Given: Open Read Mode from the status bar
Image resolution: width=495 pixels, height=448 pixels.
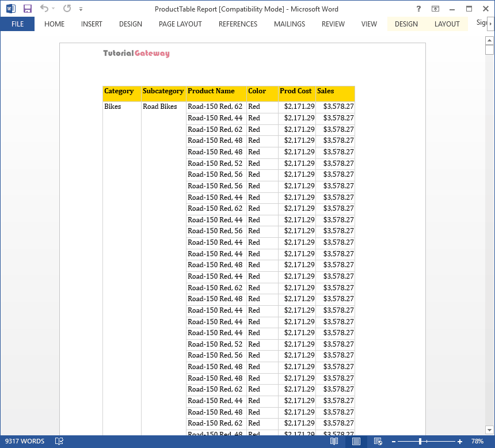Looking at the screenshot, I should click(334, 442).
